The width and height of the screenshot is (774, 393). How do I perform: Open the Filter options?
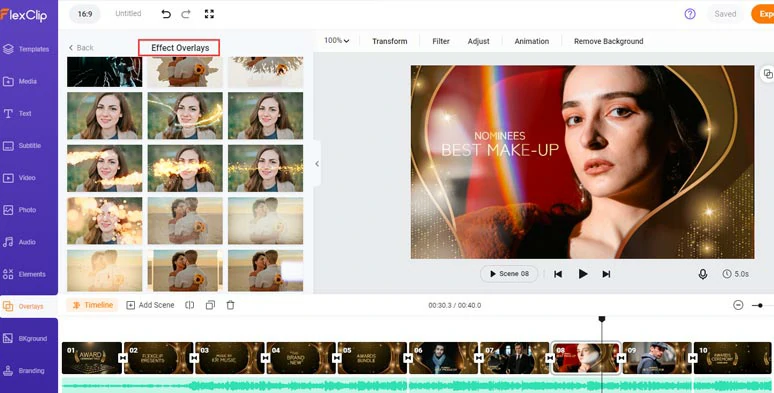(x=441, y=41)
